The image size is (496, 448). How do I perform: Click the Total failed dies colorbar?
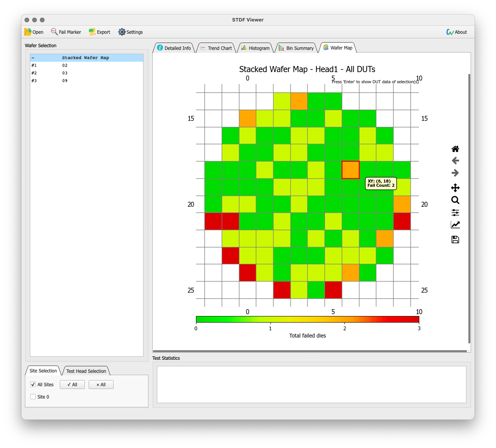[307, 319]
